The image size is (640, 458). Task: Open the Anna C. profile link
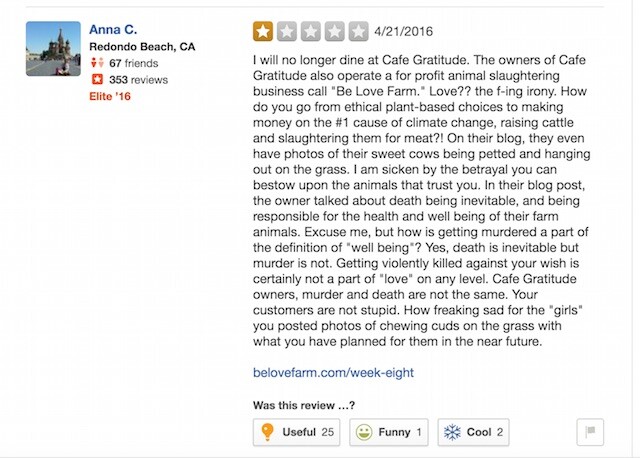click(113, 29)
